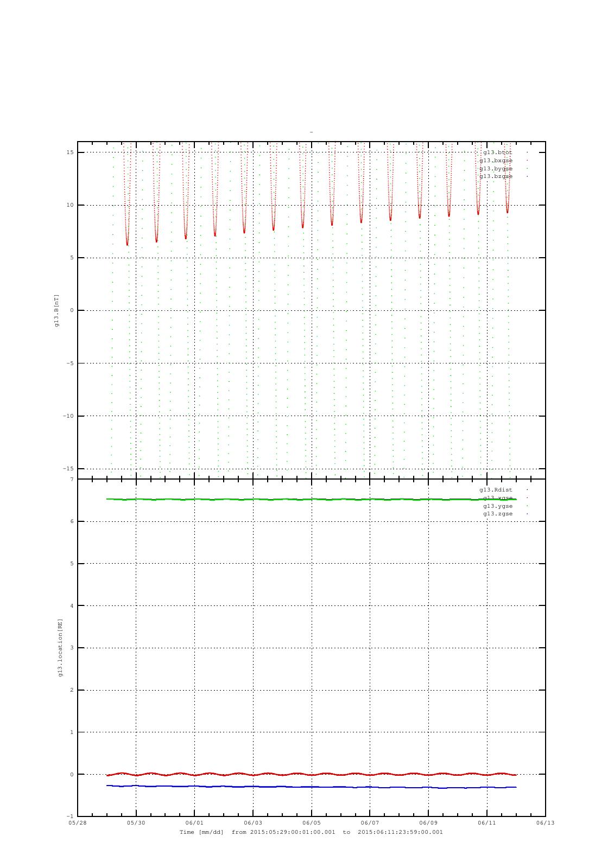Viewport: 614px width, 868px height.
Task: Click the g13.bxgse legend entry
Action: click(x=496, y=161)
